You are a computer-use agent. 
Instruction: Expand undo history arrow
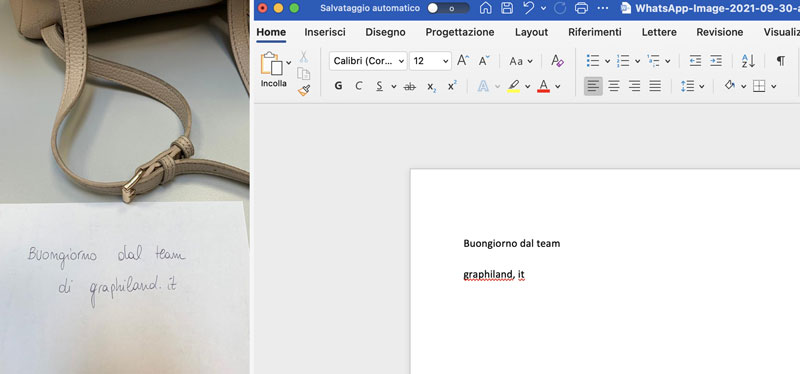pos(543,8)
